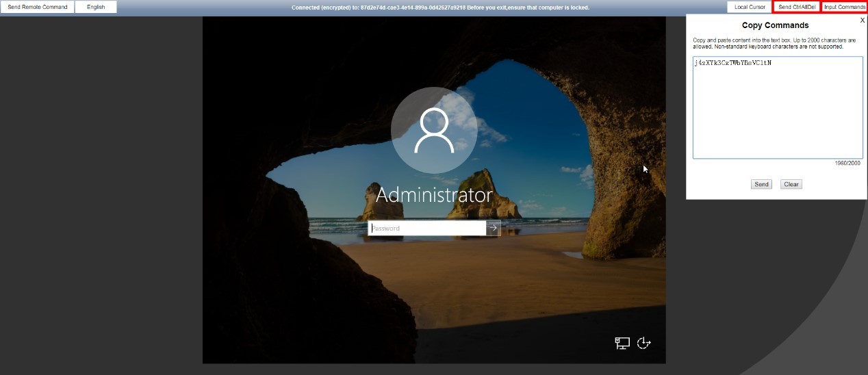
Task: Click the Copy Commands heading
Action: click(x=775, y=25)
